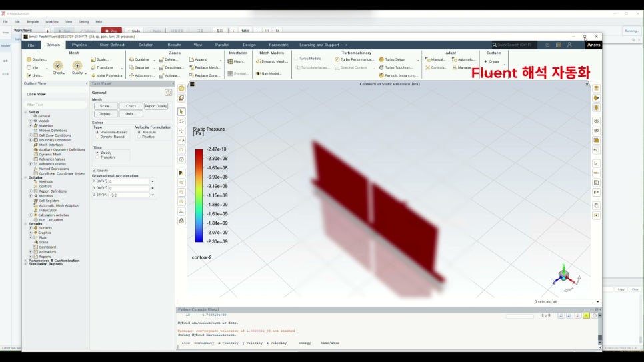
Task: Click Deactivate zones tool
Action: tap(171, 67)
